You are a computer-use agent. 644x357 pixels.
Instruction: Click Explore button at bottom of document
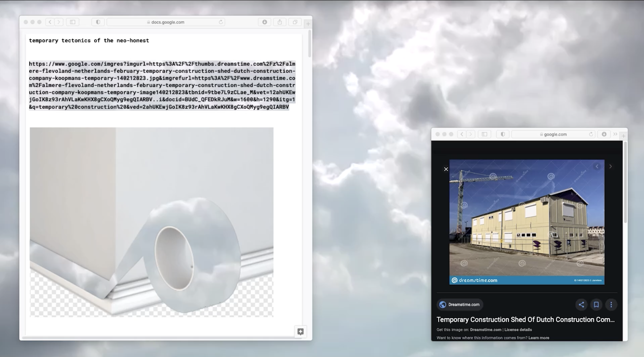300,331
